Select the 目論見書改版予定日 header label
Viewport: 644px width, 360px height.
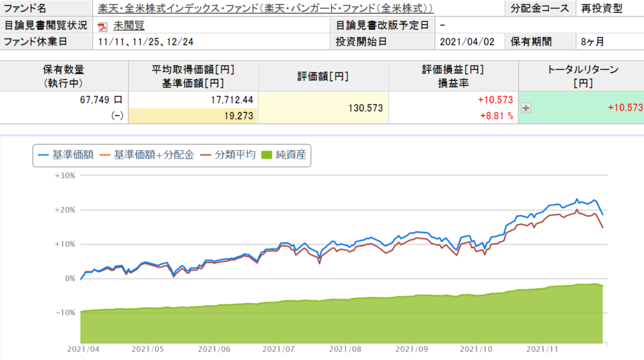[x=382, y=25]
